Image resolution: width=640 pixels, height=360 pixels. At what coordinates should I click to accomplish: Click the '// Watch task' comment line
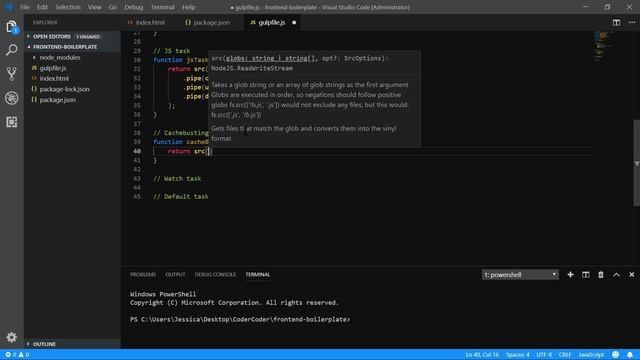pyautogui.click(x=177, y=179)
